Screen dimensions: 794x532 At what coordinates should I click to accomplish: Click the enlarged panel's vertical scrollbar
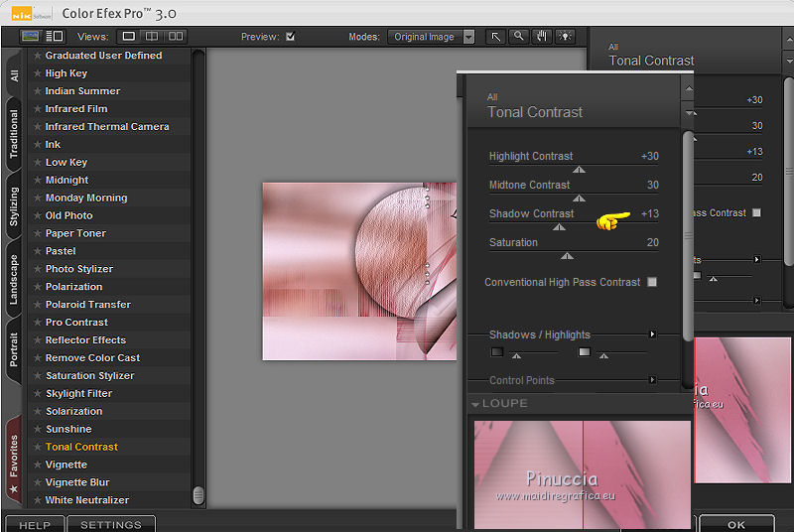pyautogui.click(x=688, y=236)
